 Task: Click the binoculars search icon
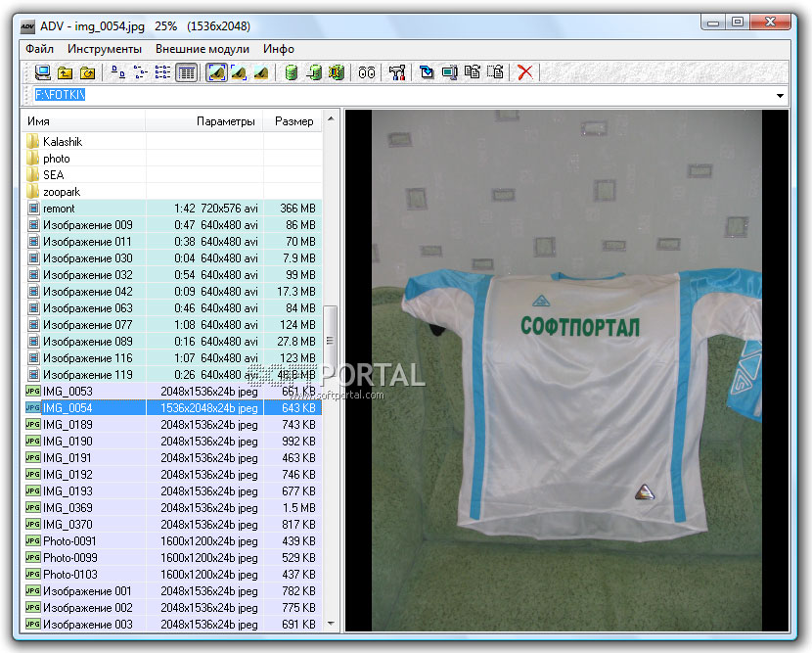click(x=367, y=72)
